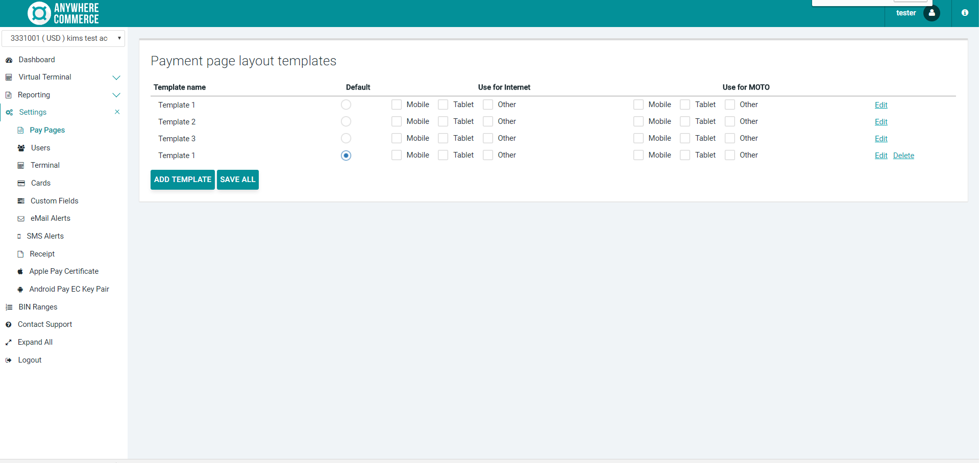Expand the Reporting chevron
Image resolution: width=980 pixels, height=463 pixels.
(x=116, y=95)
